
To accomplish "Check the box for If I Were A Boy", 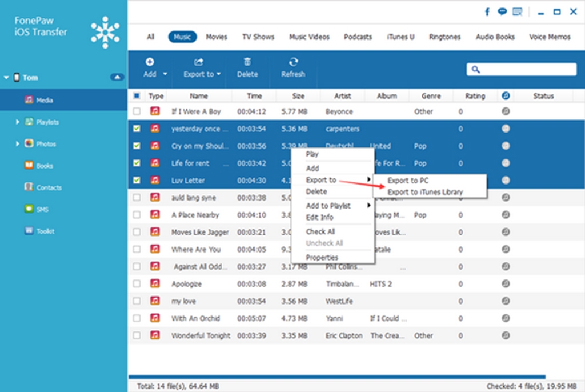I will coord(137,112).
